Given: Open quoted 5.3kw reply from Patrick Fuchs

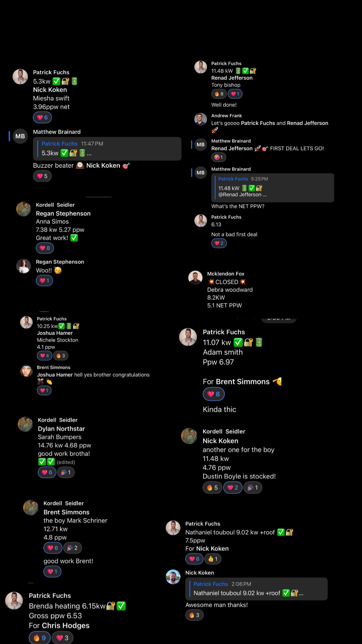Looking at the screenshot, I should point(107,149).
